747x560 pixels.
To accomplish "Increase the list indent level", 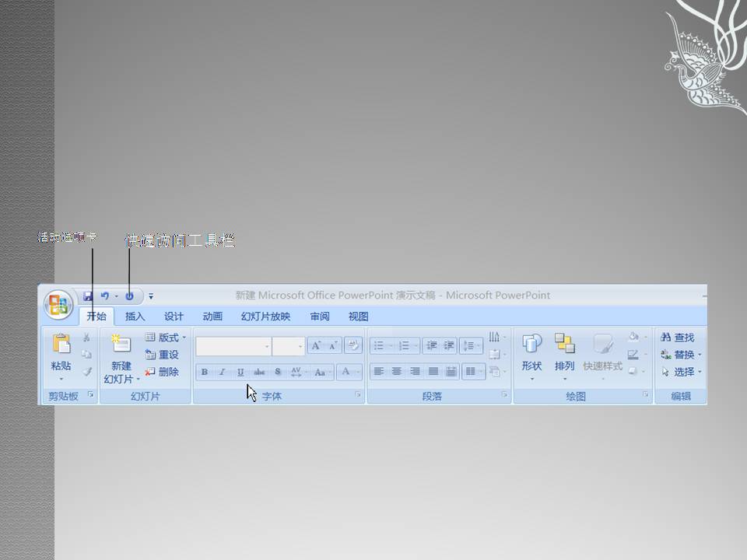I will 449,345.
